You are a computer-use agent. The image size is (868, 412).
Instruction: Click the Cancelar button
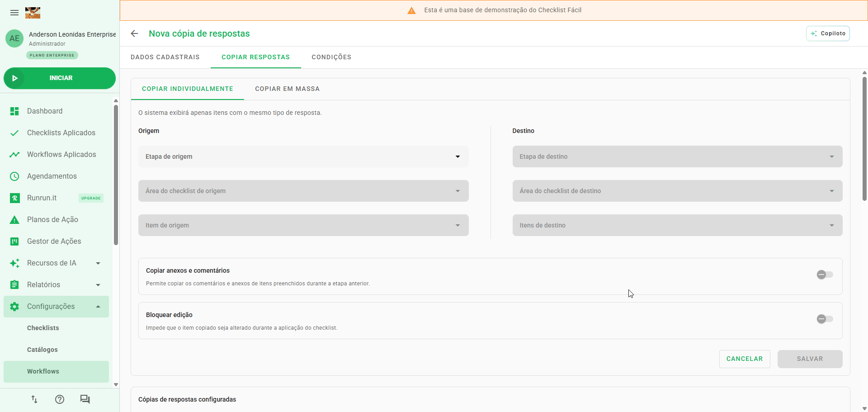tap(745, 359)
